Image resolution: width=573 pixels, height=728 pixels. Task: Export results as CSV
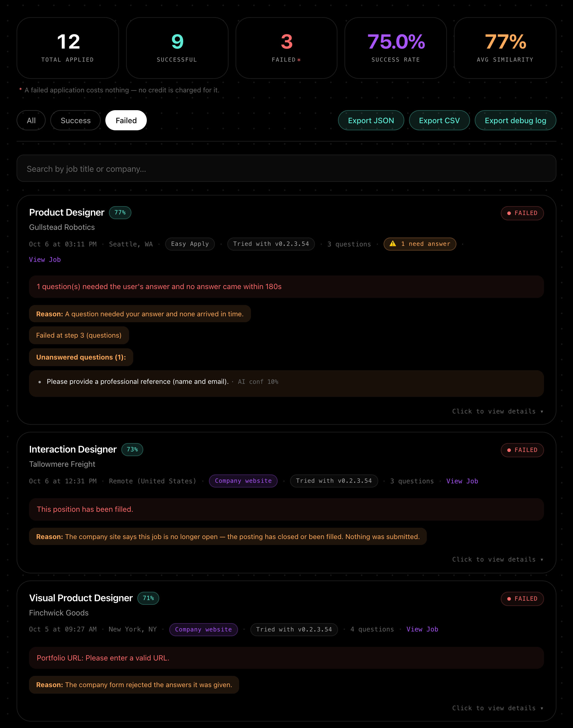tap(440, 120)
